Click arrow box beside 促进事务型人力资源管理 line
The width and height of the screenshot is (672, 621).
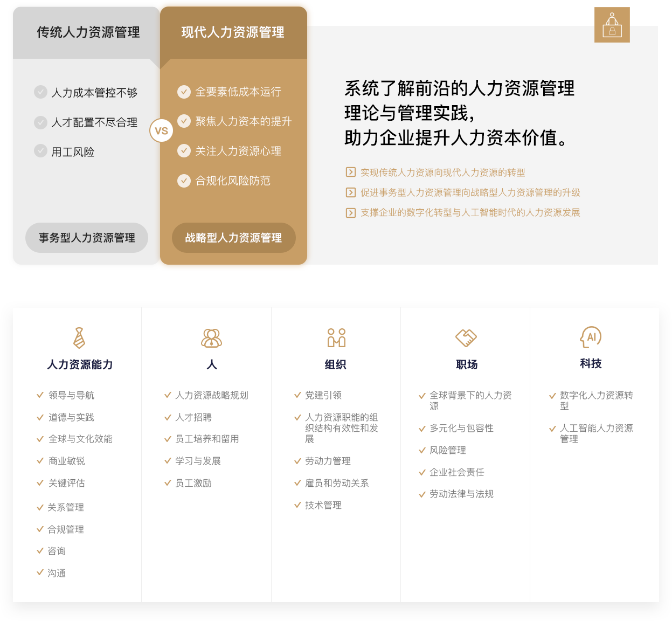(350, 192)
